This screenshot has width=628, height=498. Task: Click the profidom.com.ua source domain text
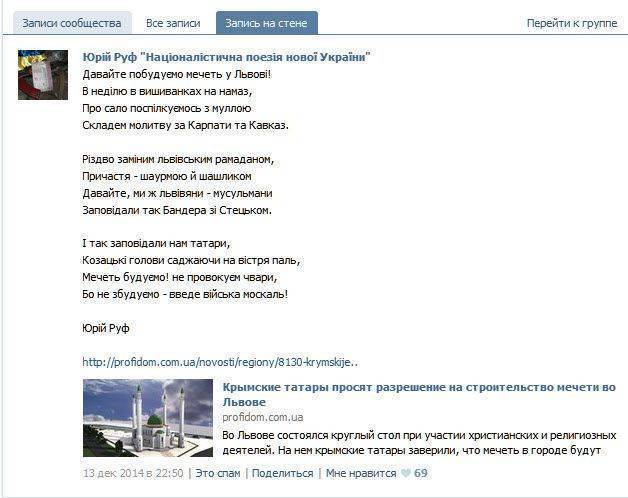(x=263, y=417)
